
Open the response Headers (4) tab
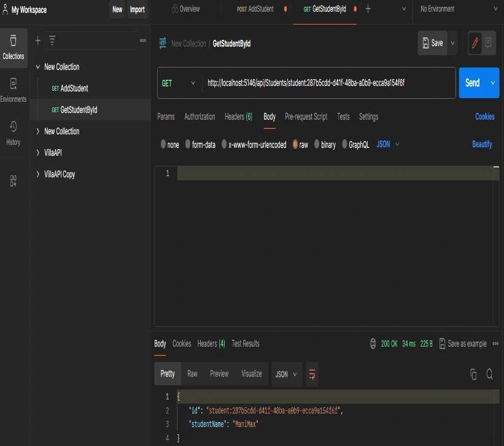click(211, 344)
